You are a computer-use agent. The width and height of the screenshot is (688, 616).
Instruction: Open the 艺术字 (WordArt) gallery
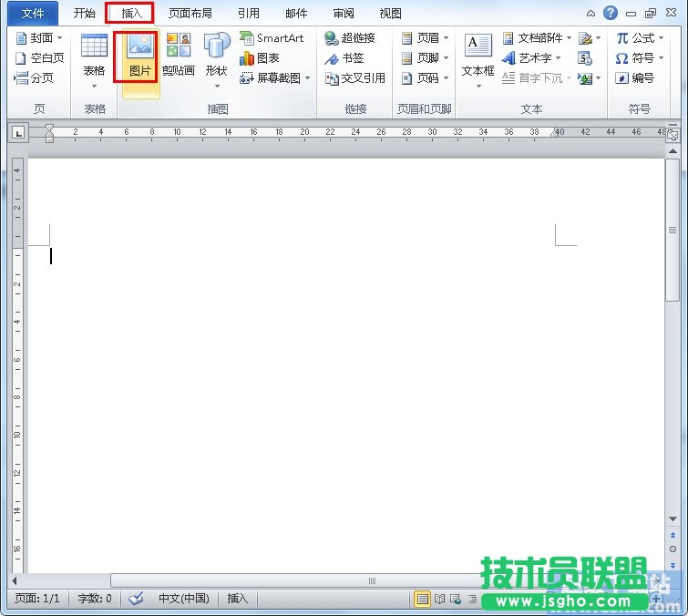(x=531, y=58)
